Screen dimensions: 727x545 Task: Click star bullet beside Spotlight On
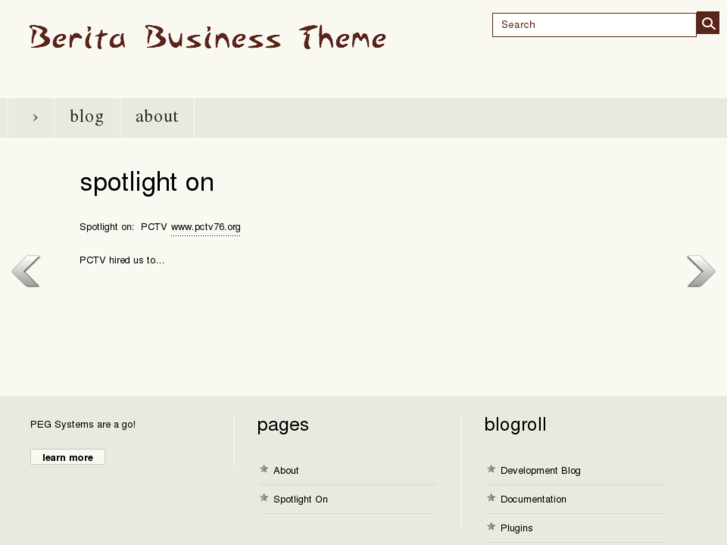[x=264, y=498]
